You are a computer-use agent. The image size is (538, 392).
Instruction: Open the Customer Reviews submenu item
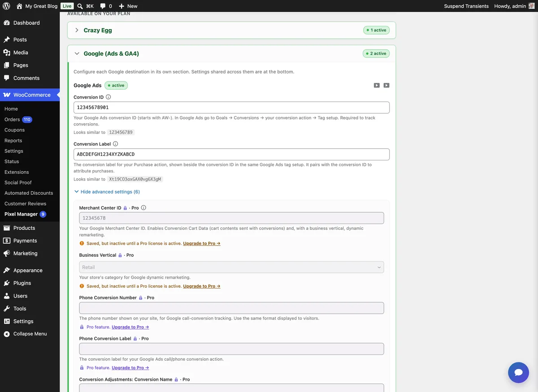25,203
